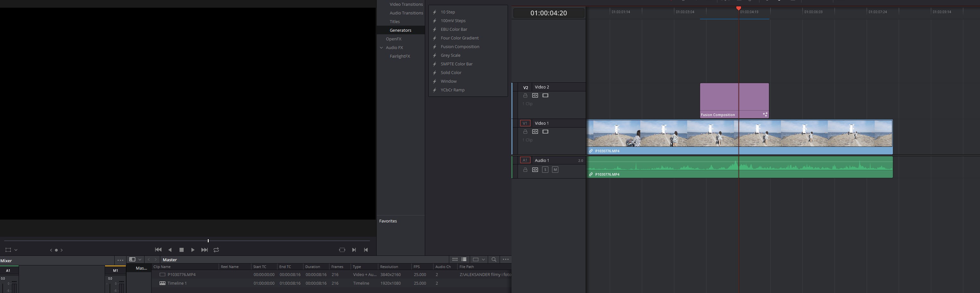
Task: Disable the Video 2 track
Action: pyautogui.click(x=545, y=96)
